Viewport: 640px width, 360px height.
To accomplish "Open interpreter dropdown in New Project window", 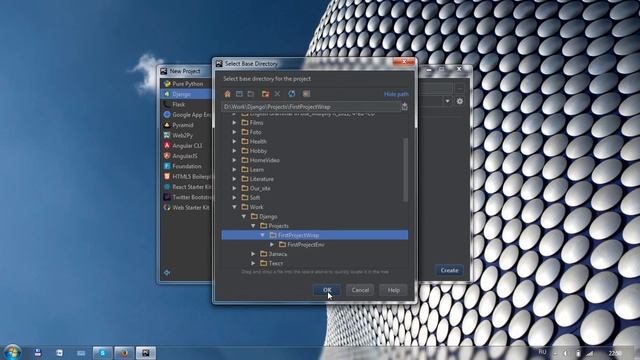I will (x=447, y=101).
